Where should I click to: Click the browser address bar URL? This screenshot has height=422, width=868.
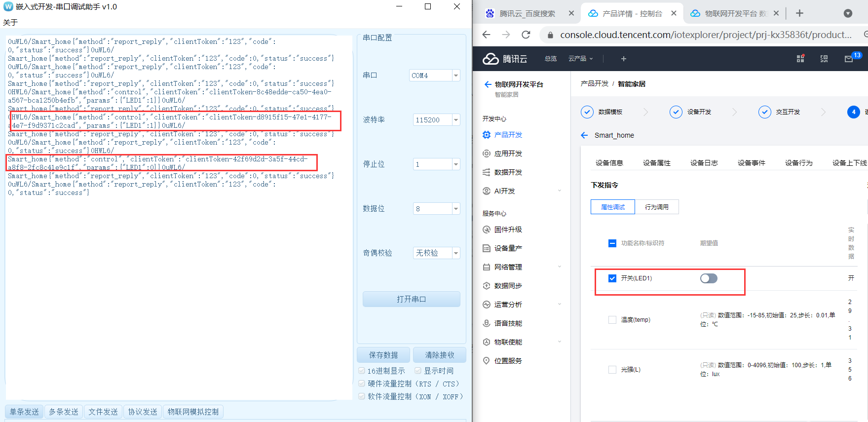point(706,35)
